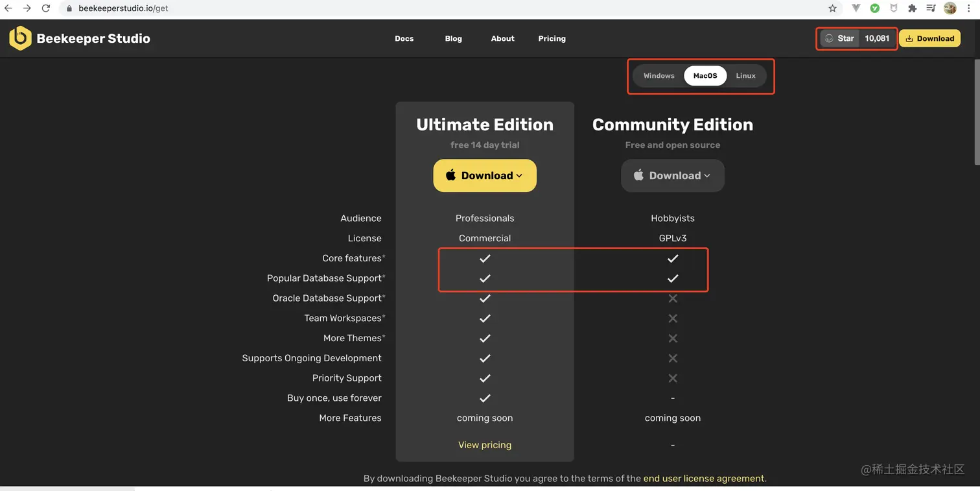Click 'More Themes' row label

[x=354, y=339]
